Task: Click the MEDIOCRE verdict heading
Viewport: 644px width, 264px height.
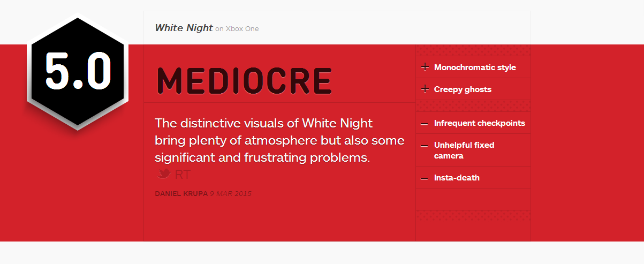Action: click(244, 81)
